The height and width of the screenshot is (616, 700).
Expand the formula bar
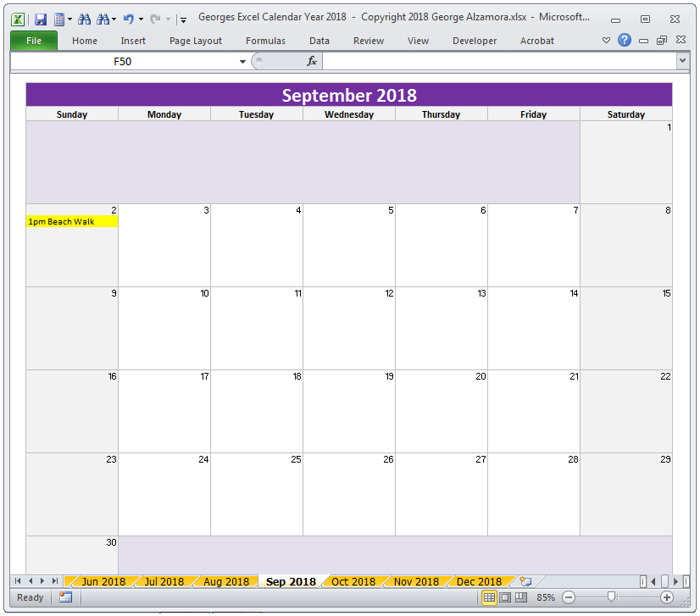682,61
